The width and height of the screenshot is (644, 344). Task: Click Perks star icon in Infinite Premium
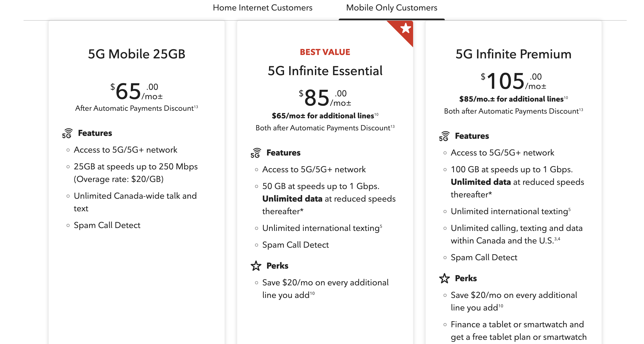pyautogui.click(x=444, y=278)
